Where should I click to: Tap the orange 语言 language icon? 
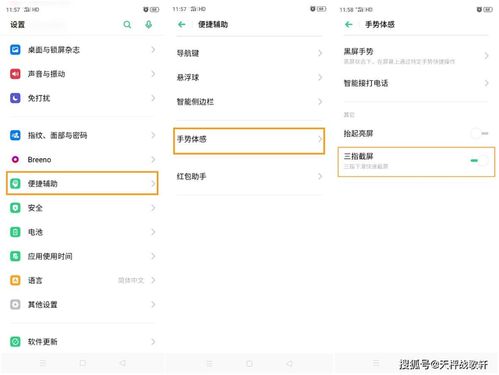[15, 280]
